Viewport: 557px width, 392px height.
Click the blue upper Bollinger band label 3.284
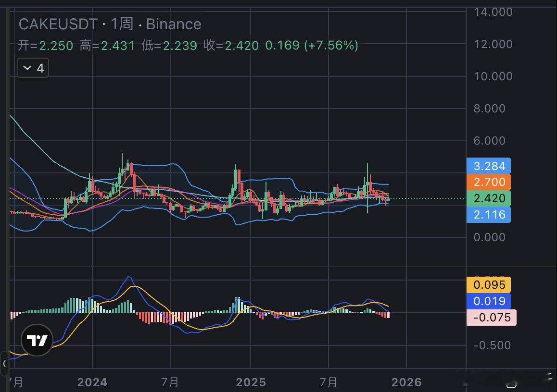coord(489,166)
